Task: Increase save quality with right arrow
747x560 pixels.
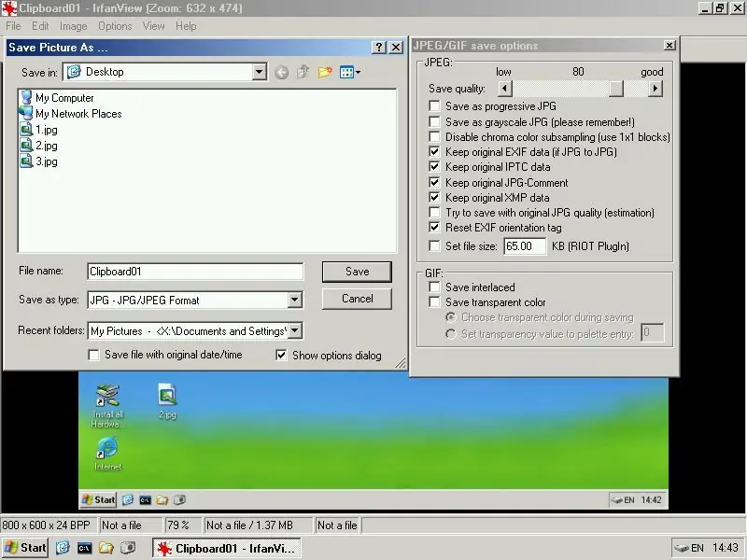Action: point(655,88)
